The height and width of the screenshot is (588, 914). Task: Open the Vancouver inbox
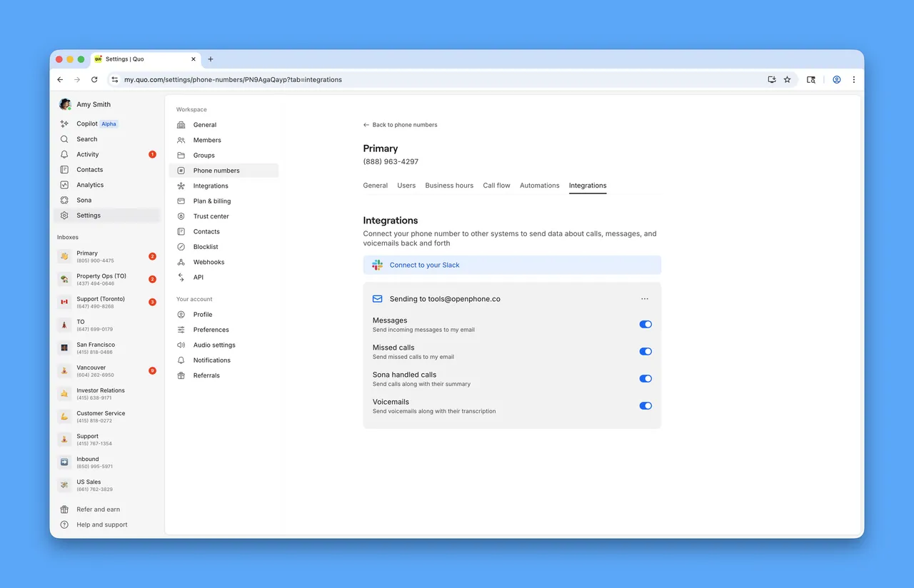pyautogui.click(x=107, y=371)
